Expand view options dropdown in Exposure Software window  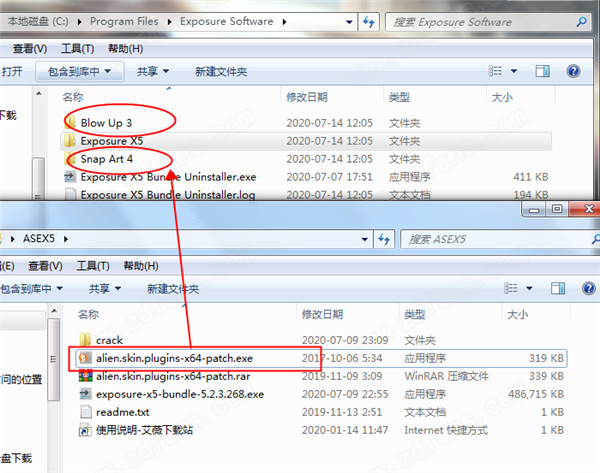(514, 71)
